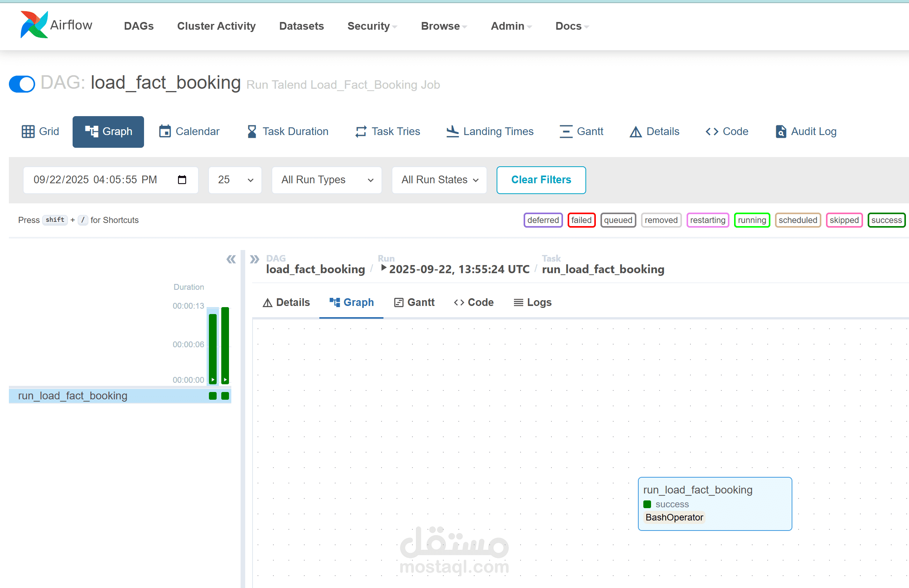Click calendar picker icon in date field
909x588 pixels.
(x=182, y=180)
